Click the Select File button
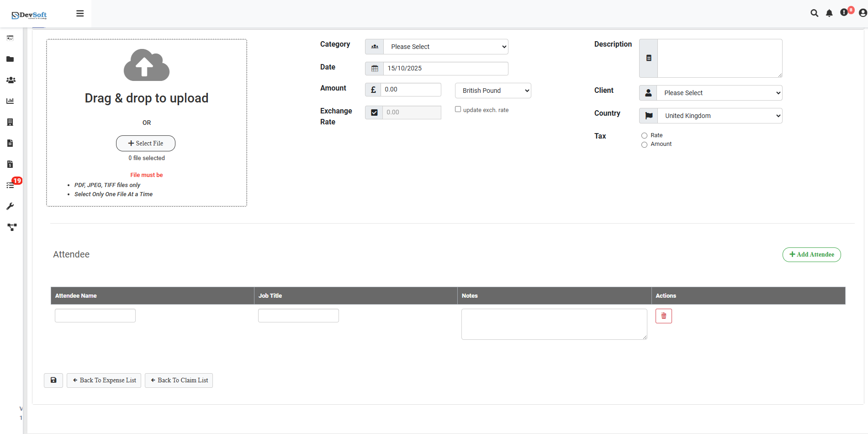The width and height of the screenshot is (868, 434). (x=146, y=143)
